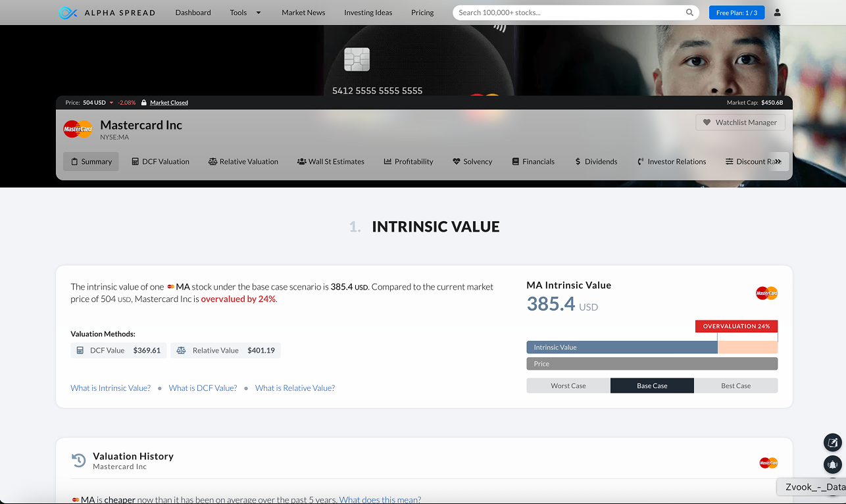Image resolution: width=846 pixels, height=504 pixels.
Task: Click the heart icon in Watchlist Manager
Action: [x=707, y=122]
